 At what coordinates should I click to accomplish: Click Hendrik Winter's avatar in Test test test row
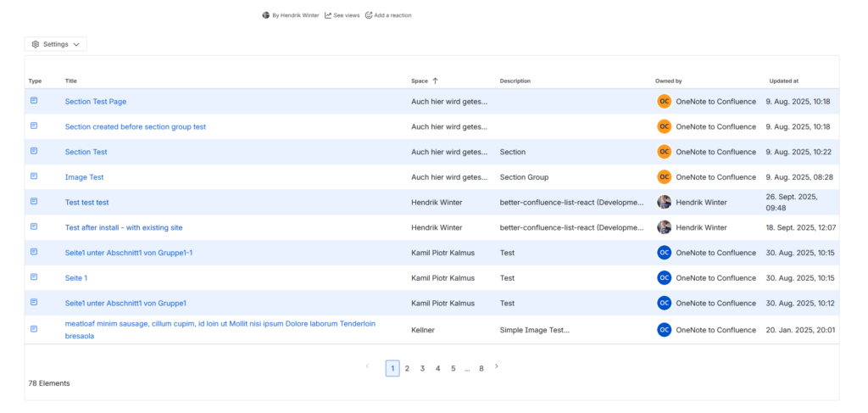664,203
